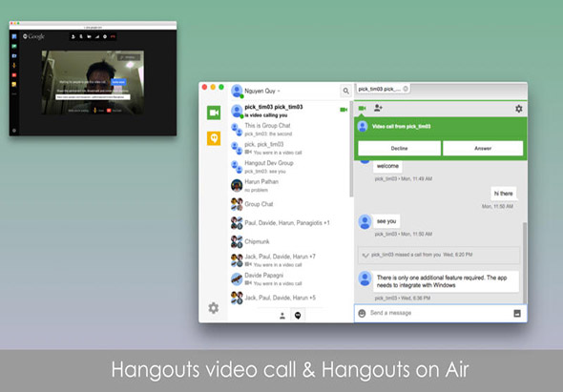Switch to the contacts tab at list bottom
The height and width of the screenshot is (392, 563).
pos(282,316)
